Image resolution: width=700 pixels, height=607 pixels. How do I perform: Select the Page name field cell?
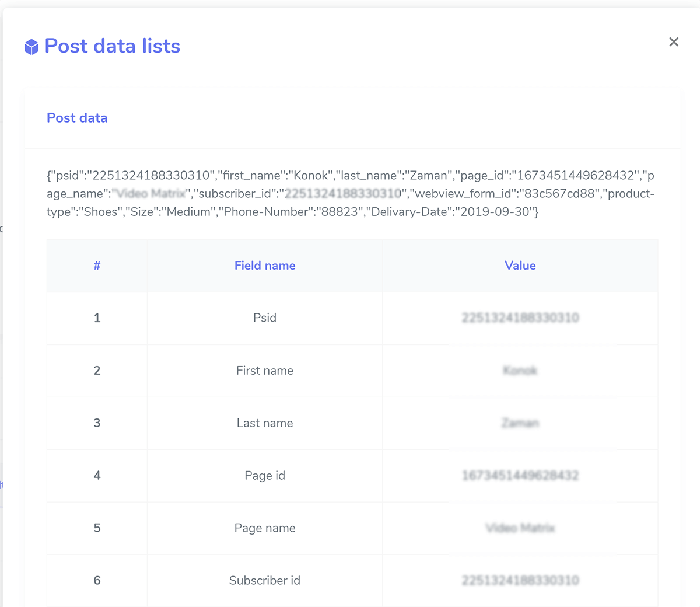[265, 528]
